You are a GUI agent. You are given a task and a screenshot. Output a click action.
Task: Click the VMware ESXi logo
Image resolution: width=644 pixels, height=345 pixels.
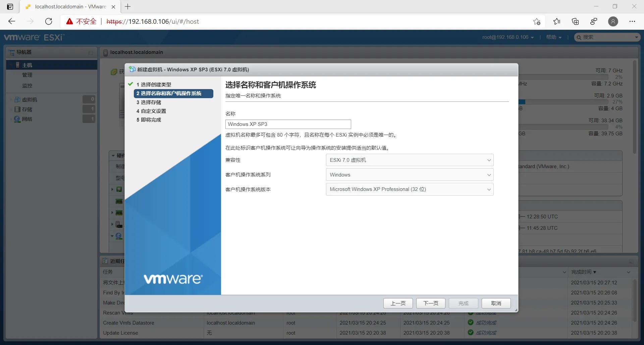(x=33, y=37)
